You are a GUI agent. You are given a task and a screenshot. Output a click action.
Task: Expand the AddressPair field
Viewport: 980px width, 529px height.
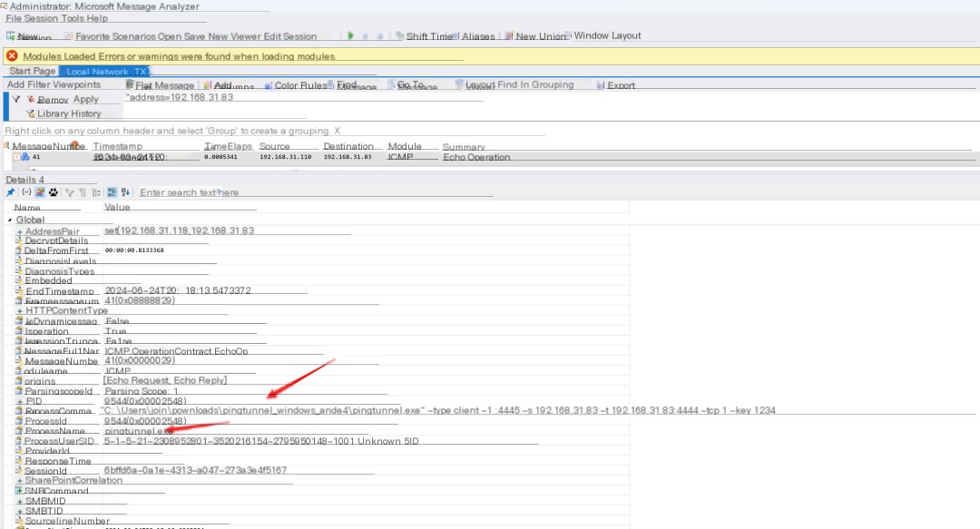pyautogui.click(x=20, y=232)
